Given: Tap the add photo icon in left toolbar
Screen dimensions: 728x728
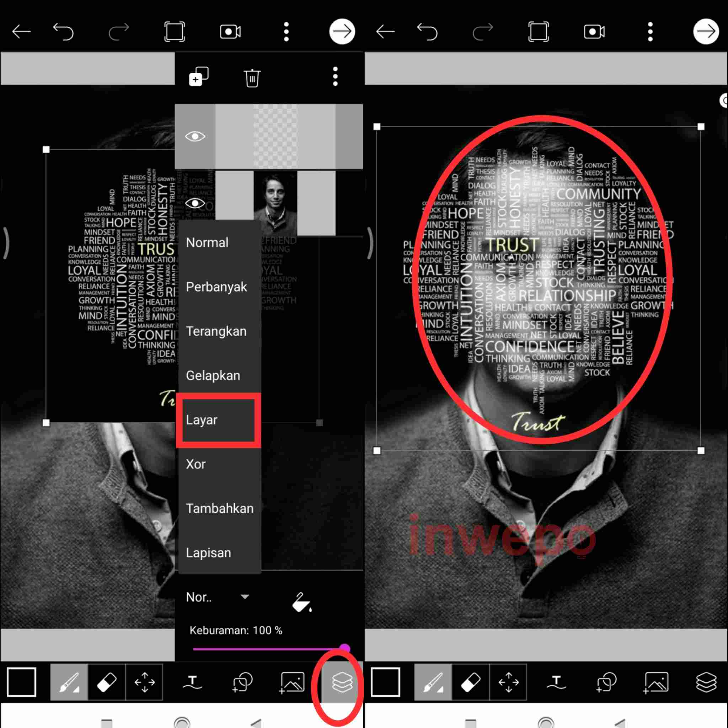Looking at the screenshot, I should 292,682.
